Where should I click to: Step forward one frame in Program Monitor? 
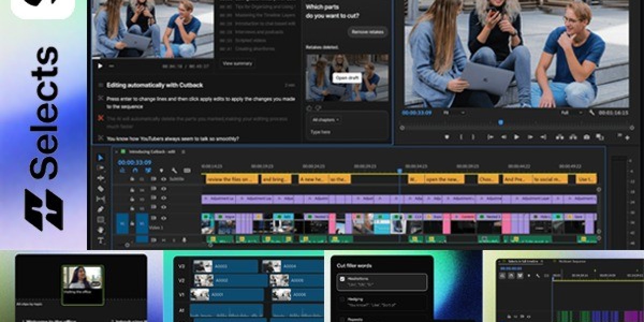coord(530,137)
